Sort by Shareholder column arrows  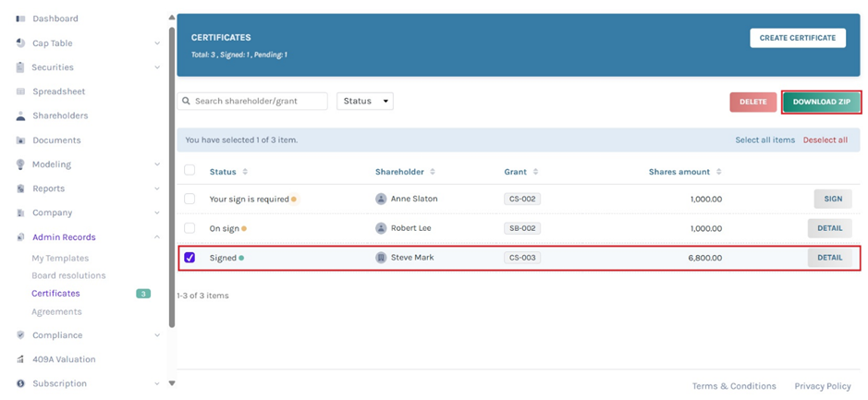click(433, 172)
